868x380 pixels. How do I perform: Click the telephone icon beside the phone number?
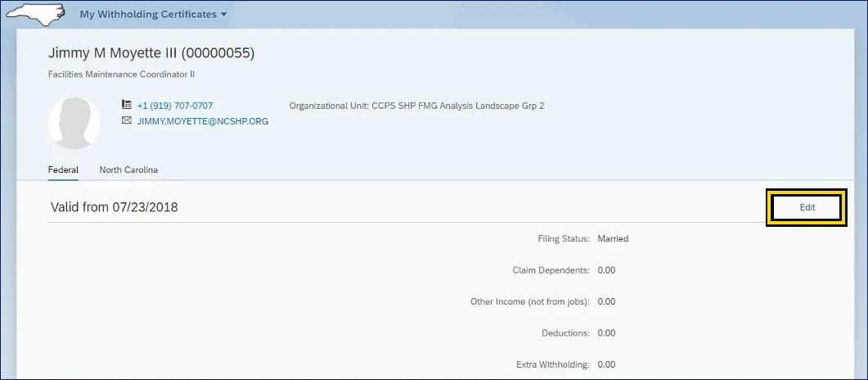click(x=127, y=105)
